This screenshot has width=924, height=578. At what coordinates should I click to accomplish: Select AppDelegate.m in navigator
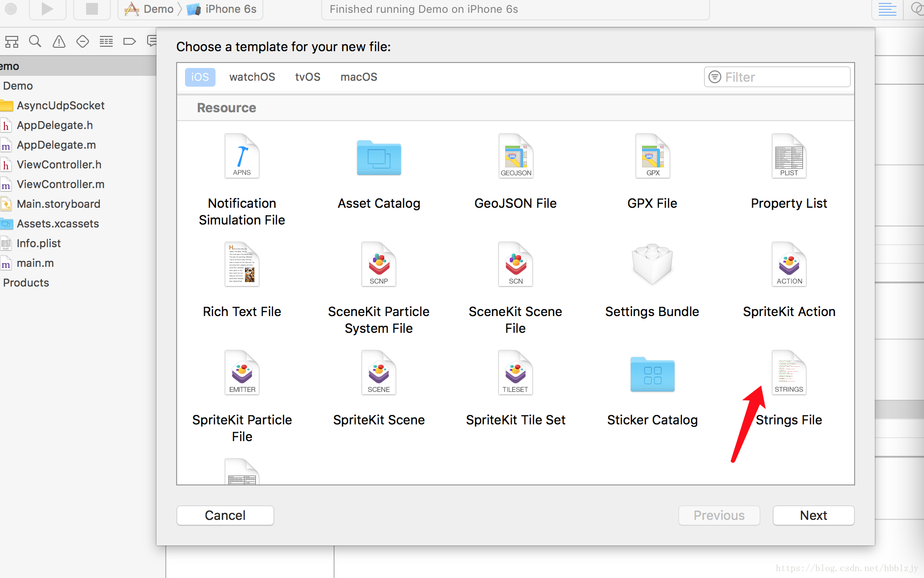(x=56, y=145)
